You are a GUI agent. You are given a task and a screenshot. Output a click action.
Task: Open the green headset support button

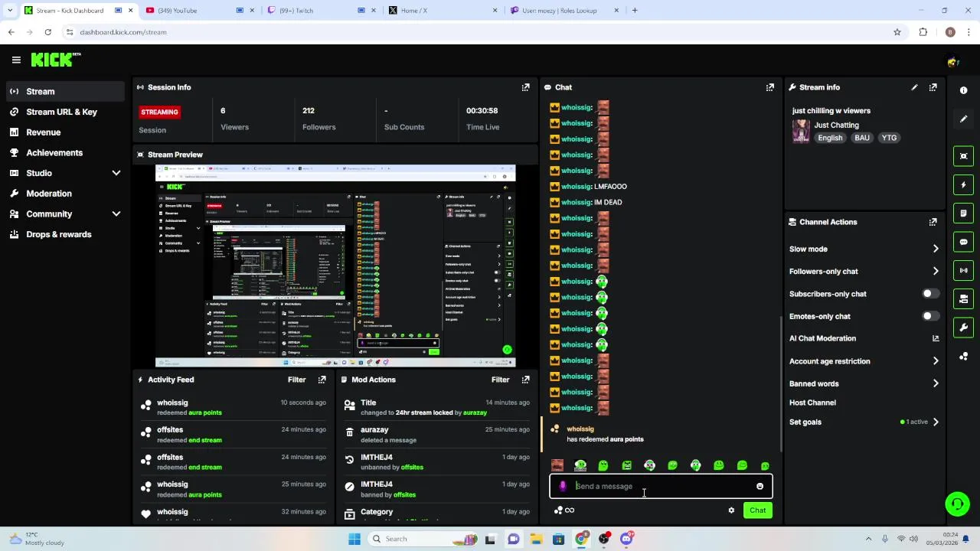pyautogui.click(x=957, y=504)
